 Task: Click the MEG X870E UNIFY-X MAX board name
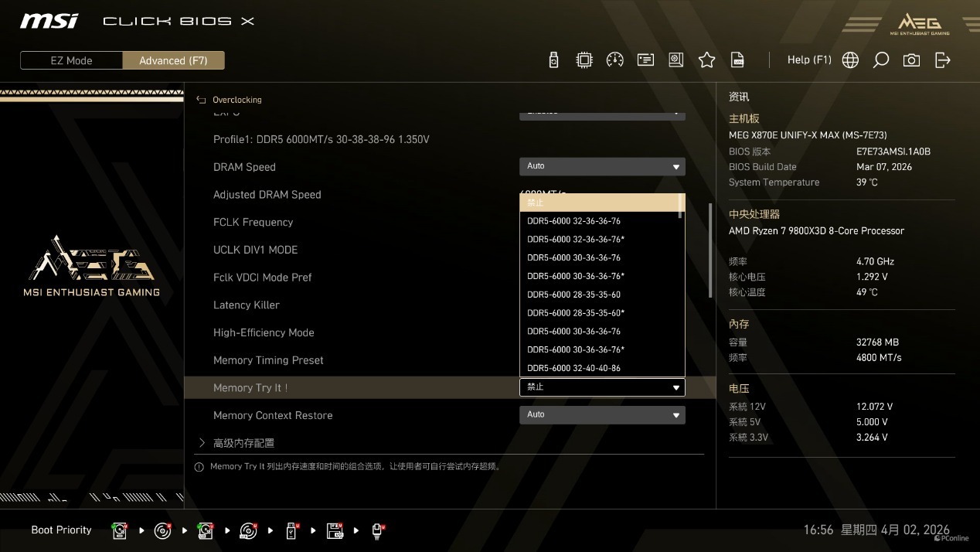pyautogui.click(x=808, y=135)
